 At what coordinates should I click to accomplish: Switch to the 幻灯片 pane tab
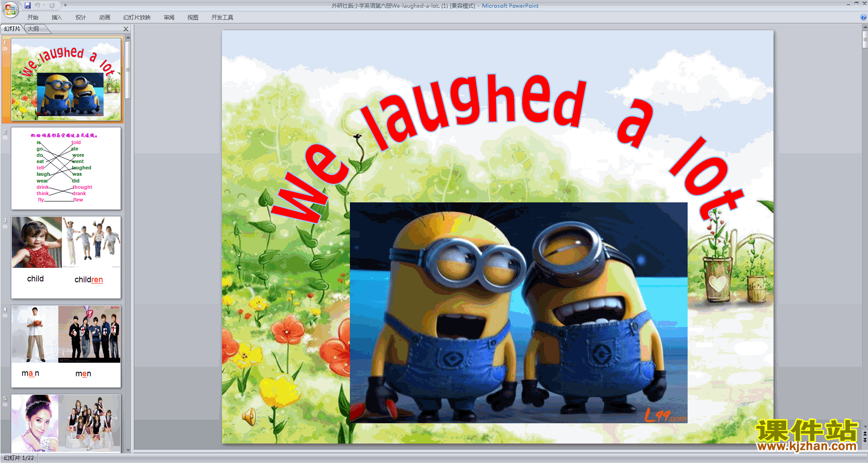(13, 29)
